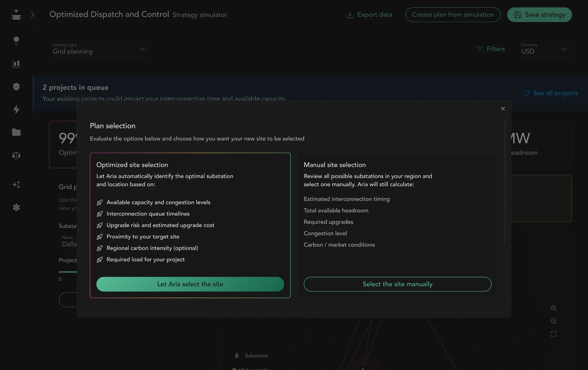Click Optimized Dispatch and Control page title
The image size is (588, 370).
(x=109, y=14)
